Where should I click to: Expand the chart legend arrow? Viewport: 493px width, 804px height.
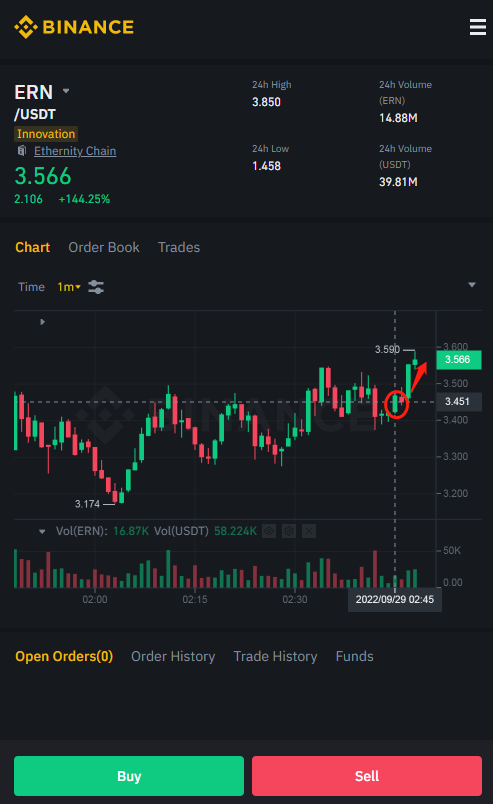[43, 322]
